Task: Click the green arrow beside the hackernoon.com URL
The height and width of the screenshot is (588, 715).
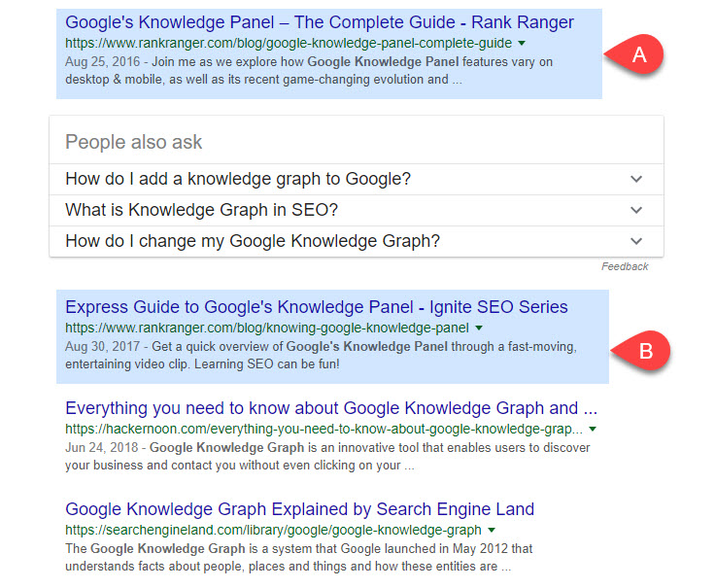Action: pyautogui.click(x=593, y=429)
